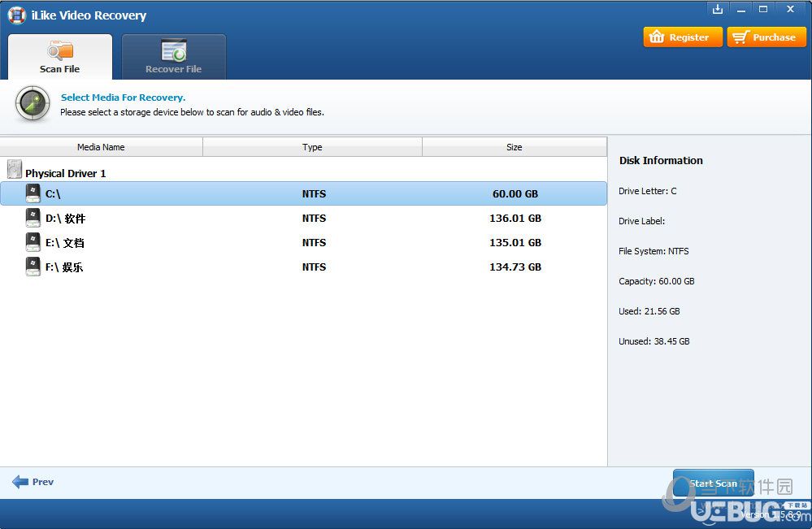Select Physical Driver 1 disk icon
The height and width of the screenshot is (529, 812).
15,169
